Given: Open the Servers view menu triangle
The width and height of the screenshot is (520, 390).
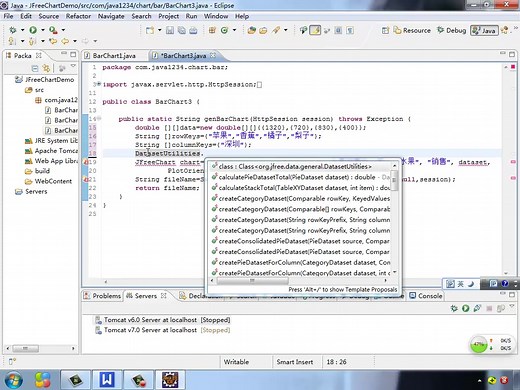Looking at the screenshot, I should [x=512, y=307].
